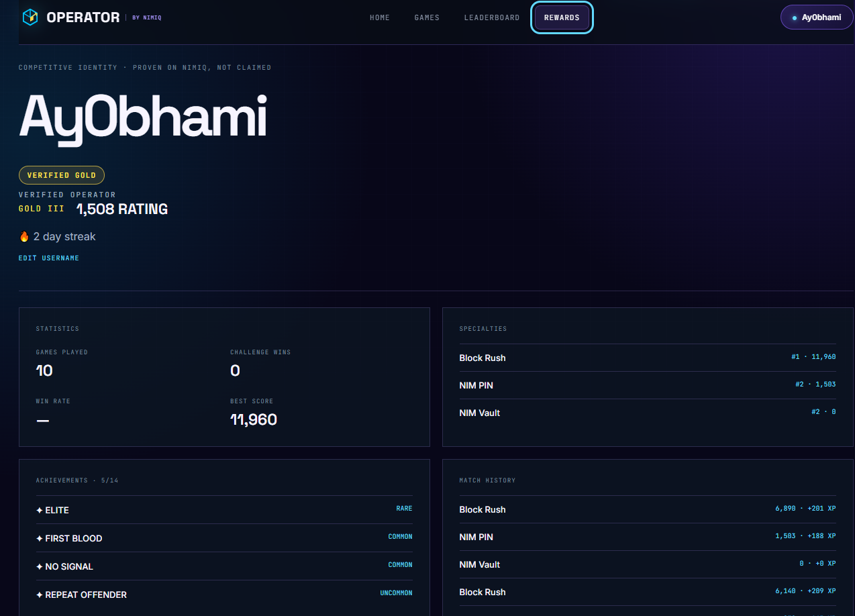Click the OPERATOR brand name
Screen dimensions: 855x616
(x=83, y=17)
